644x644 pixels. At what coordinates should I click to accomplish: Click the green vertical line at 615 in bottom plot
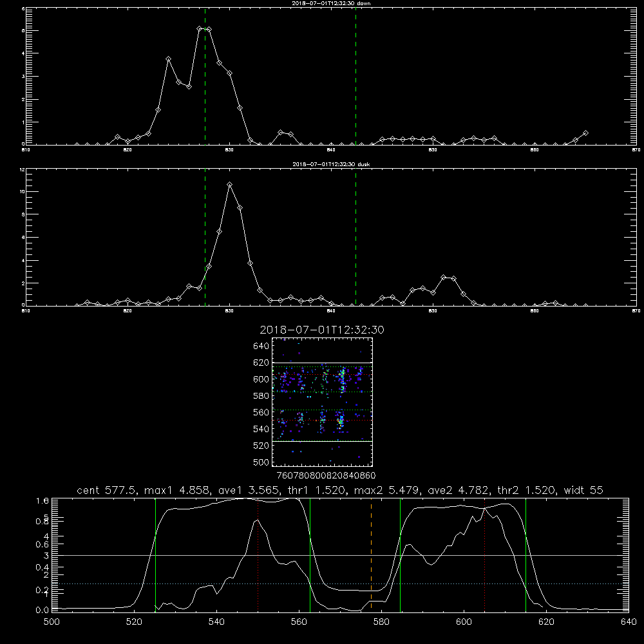coord(526,555)
